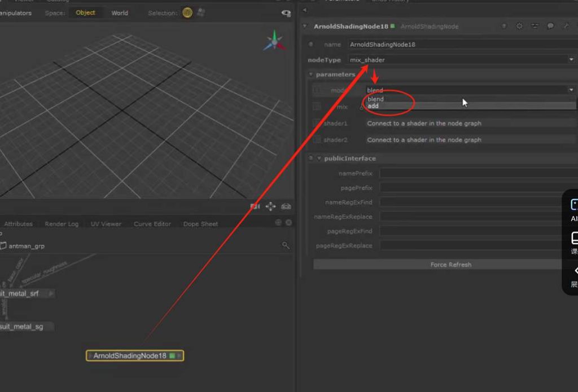Open the nodeType dropdown arrow
Screen dimensions: 578x392
coord(571,60)
